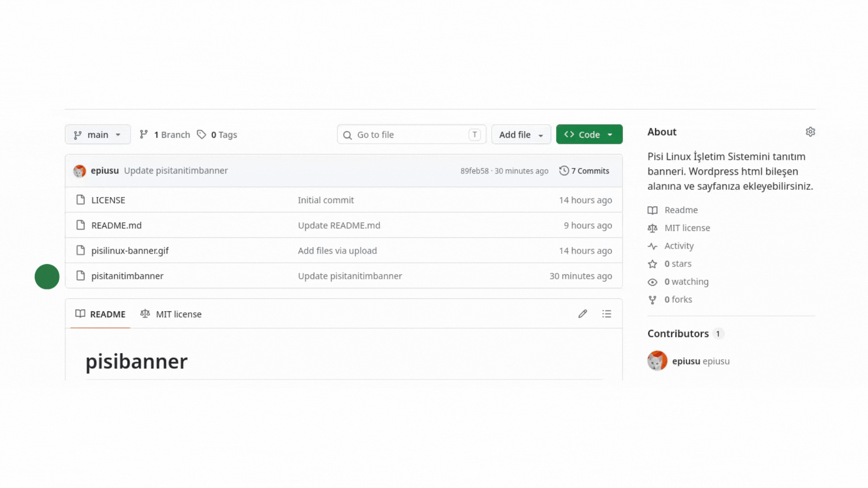868x488 pixels.
Task: Click the fork icon beside 0 forks
Action: coord(652,300)
